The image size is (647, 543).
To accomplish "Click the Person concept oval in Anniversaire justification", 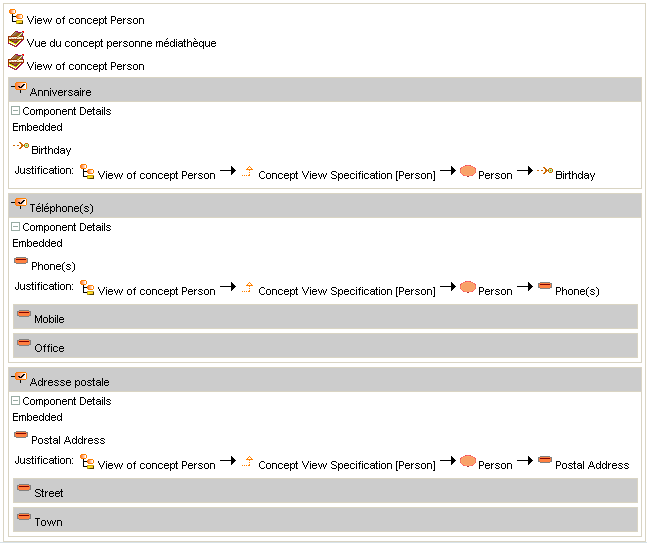I will tap(467, 171).
